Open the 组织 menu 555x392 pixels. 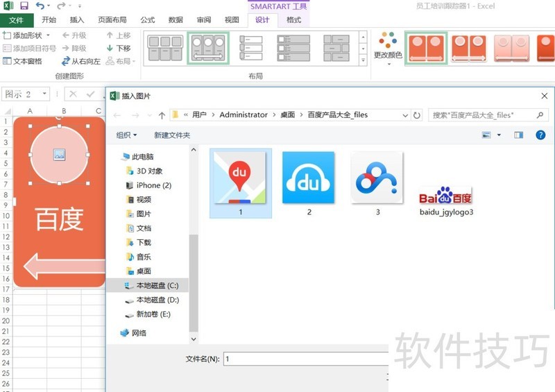pyautogui.click(x=126, y=135)
